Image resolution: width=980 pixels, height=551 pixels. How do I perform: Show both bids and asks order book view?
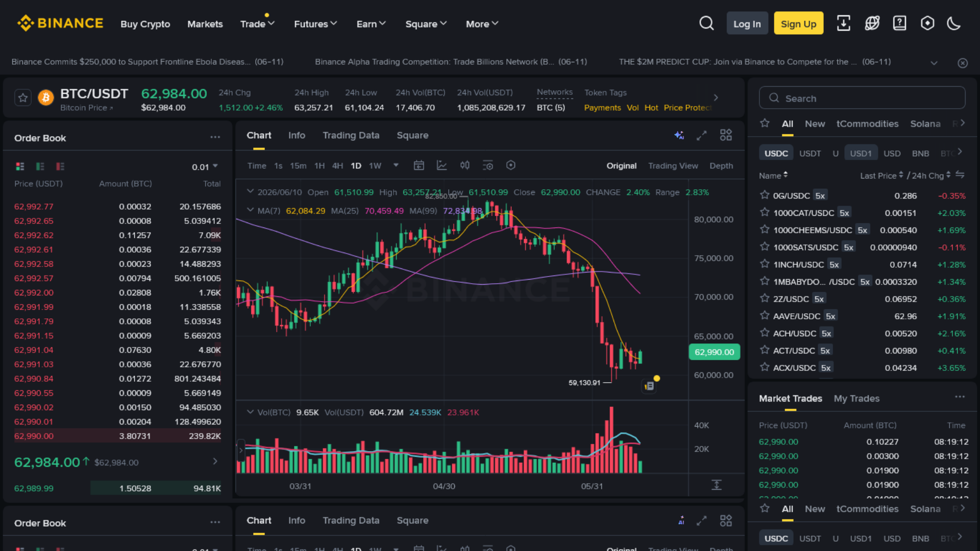20,166
